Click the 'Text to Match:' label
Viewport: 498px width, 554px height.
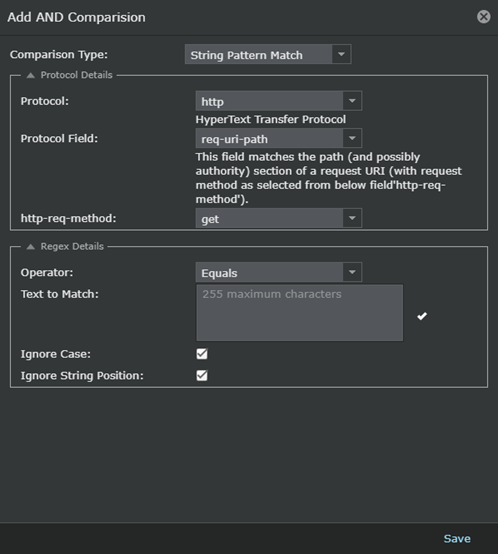coord(59,294)
